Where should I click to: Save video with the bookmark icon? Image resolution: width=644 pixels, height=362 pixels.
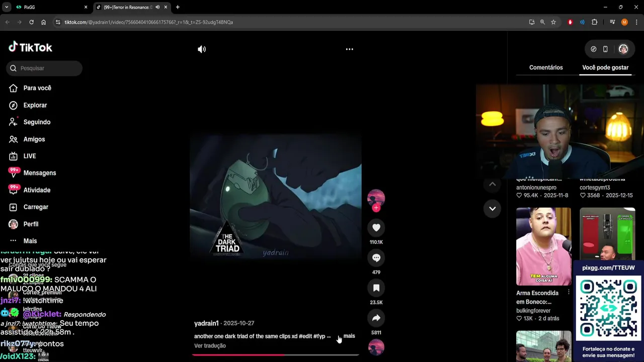click(376, 288)
